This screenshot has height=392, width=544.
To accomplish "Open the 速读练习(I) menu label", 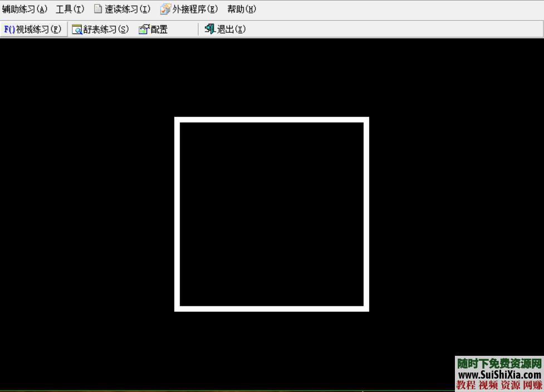I will coord(128,9).
